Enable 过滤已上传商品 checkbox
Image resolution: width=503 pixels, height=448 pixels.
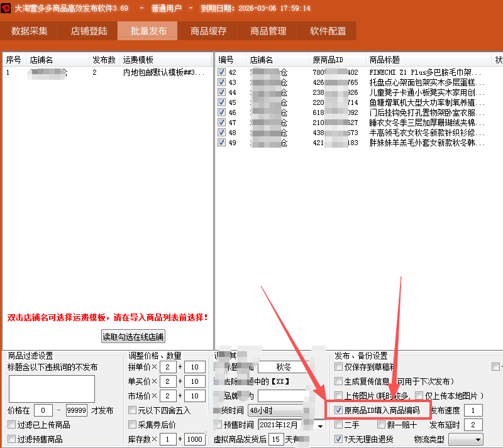tap(12, 425)
